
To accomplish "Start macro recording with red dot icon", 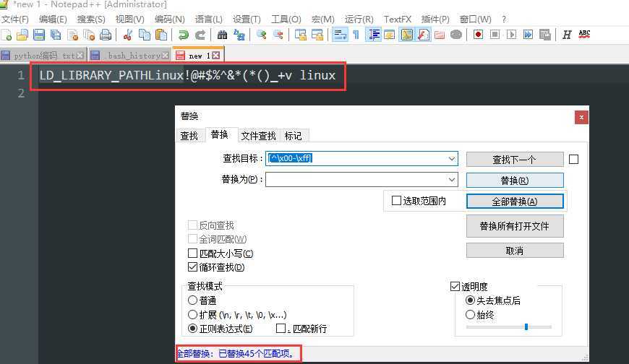I will pyautogui.click(x=478, y=35).
